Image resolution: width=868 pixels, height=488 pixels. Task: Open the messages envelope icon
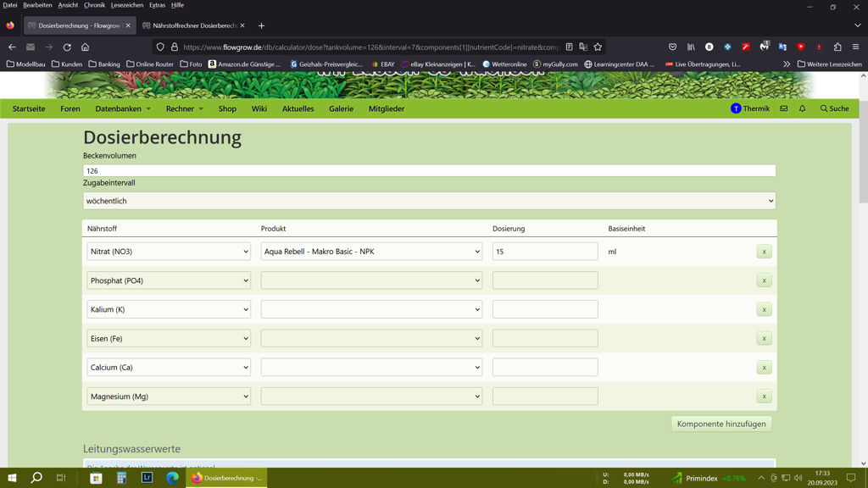click(783, 108)
